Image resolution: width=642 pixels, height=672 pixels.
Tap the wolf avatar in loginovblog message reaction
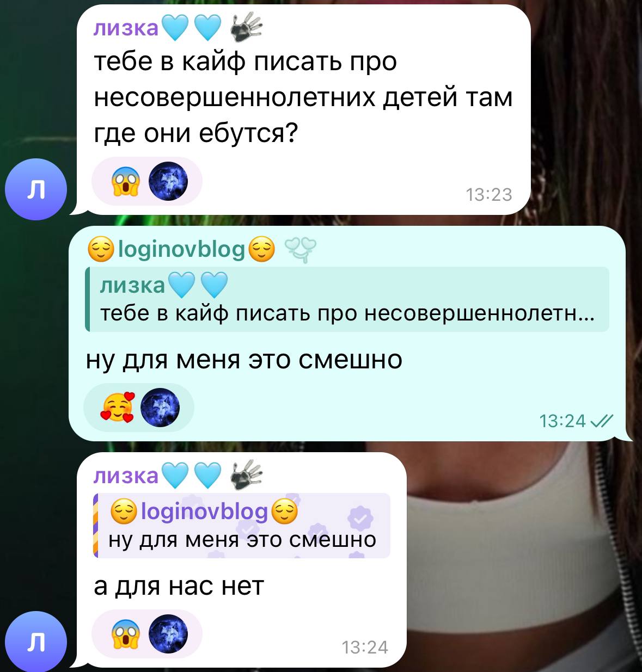pos(160,408)
